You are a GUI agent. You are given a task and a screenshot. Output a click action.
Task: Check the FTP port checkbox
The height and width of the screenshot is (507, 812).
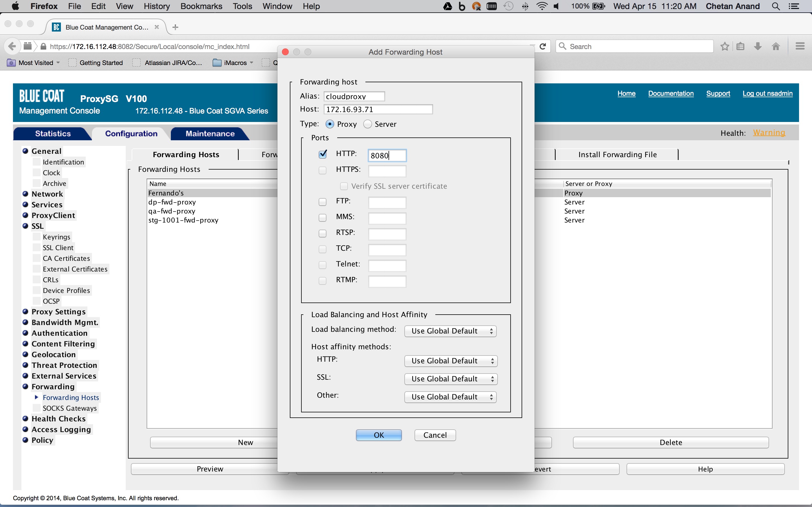point(323,201)
